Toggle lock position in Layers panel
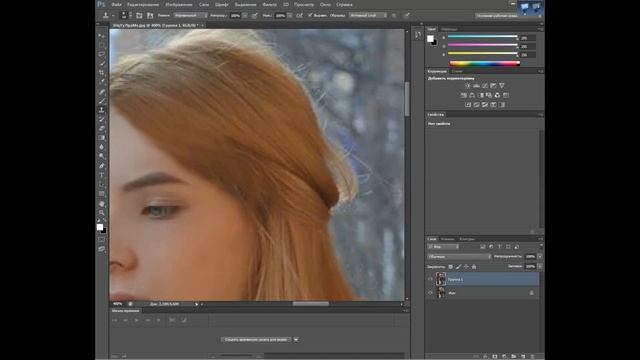The height and width of the screenshot is (360, 640). [466, 267]
